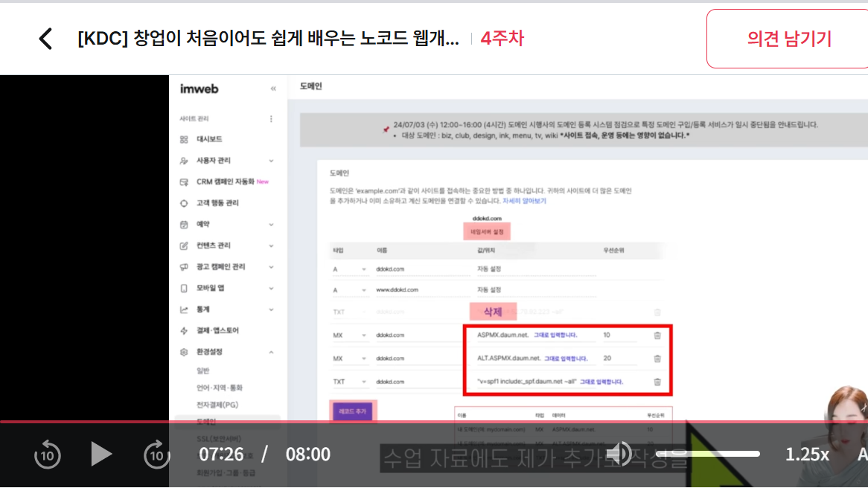The width and height of the screenshot is (868, 488).
Task: Go back with the left arrow
Action: pos(46,39)
